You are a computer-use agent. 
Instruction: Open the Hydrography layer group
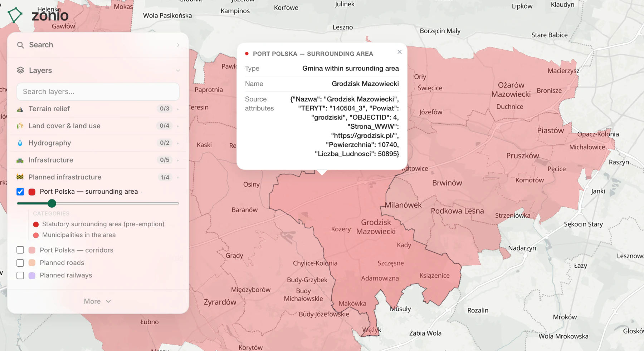coord(98,143)
